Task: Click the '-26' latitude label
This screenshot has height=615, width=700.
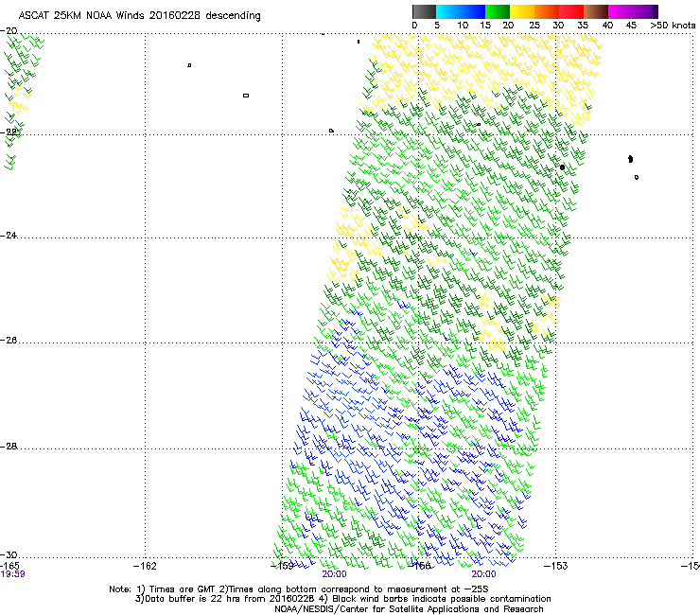Action: point(9,340)
